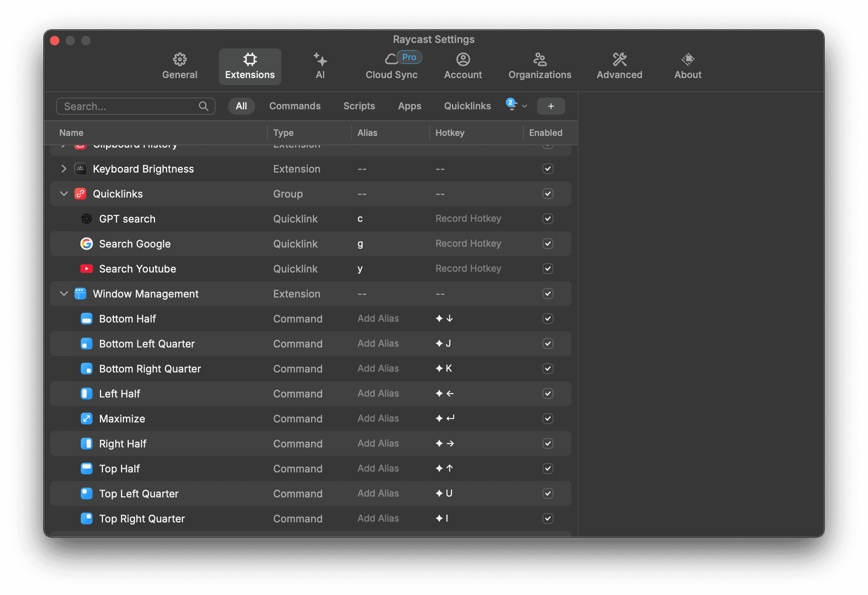Record Hotkey for Search Google
This screenshot has height=595, width=868.
coord(468,244)
